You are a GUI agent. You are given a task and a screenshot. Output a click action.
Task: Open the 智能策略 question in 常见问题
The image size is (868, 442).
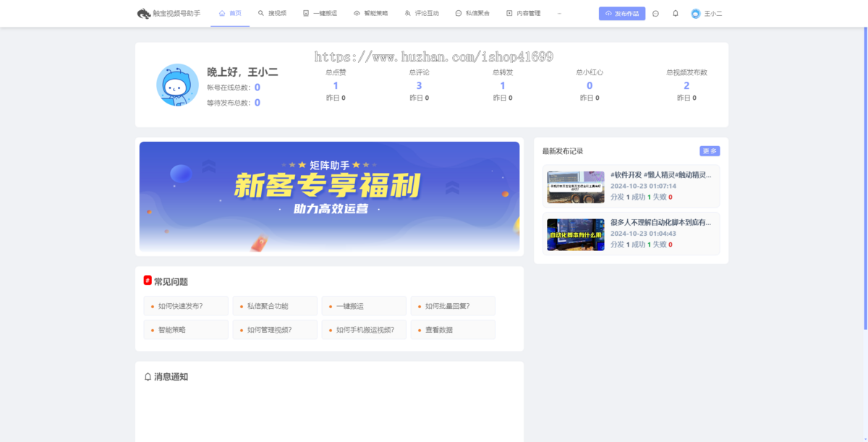click(x=186, y=330)
